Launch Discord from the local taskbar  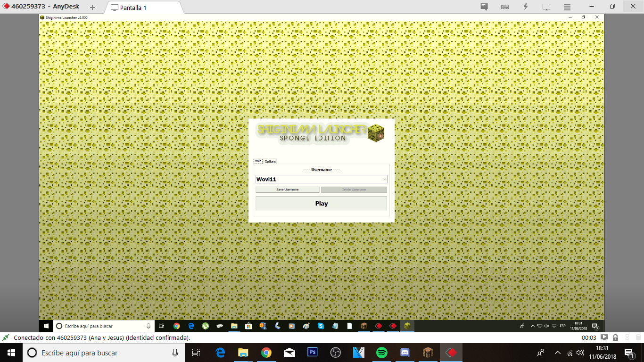point(405,353)
